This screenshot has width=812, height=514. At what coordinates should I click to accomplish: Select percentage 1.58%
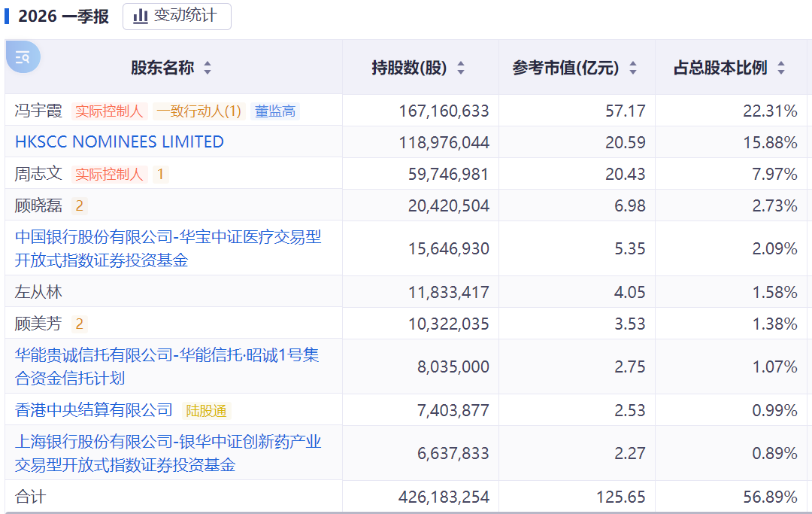[774, 292]
